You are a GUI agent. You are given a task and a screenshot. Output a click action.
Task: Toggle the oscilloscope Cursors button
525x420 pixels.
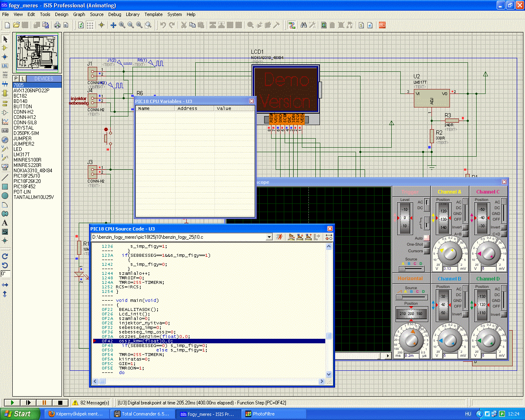(427, 251)
